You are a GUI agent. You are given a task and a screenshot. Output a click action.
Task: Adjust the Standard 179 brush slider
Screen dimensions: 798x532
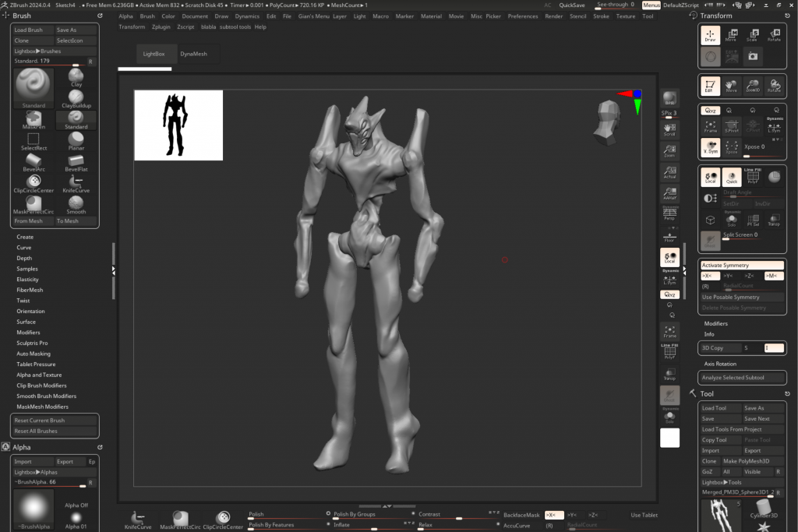click(49, 62)
